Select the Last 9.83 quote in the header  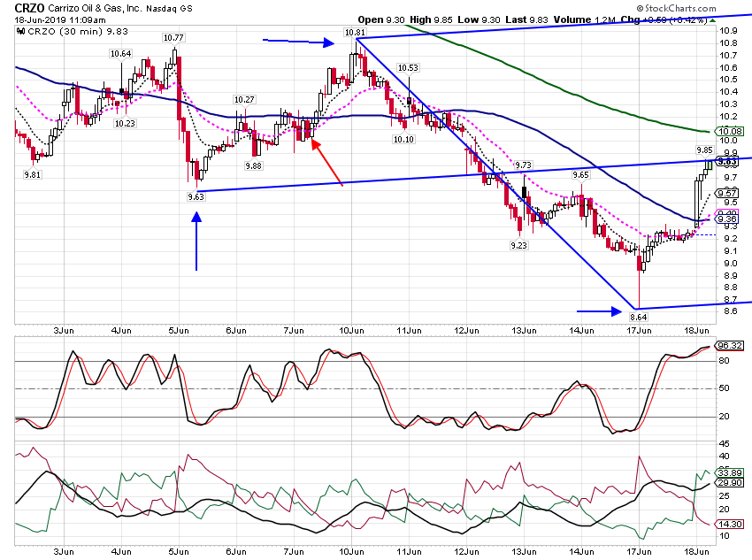526,19
